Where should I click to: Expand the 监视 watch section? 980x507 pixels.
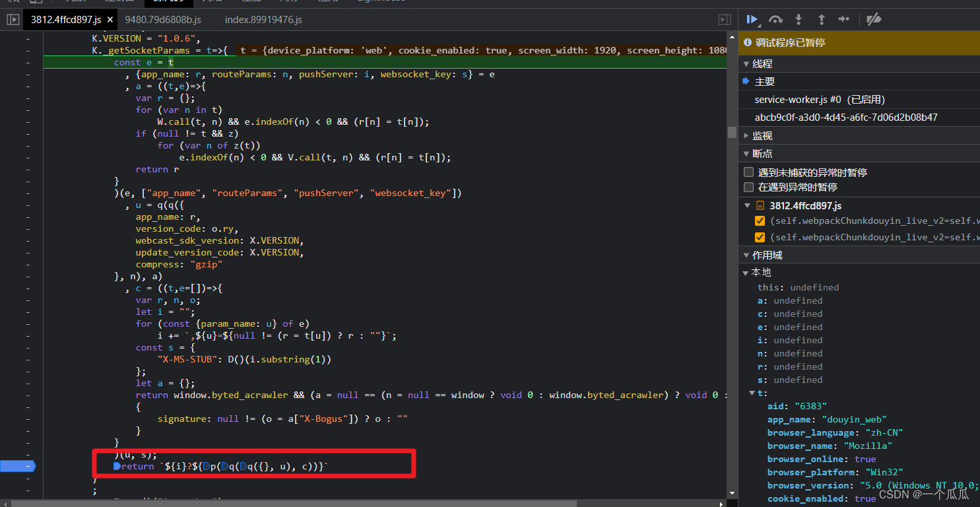click(x=746, y=135)
